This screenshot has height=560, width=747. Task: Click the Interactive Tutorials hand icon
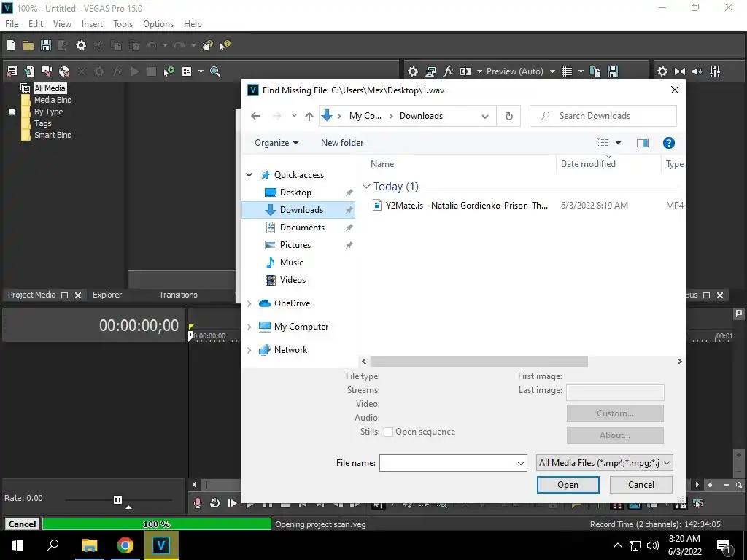(x=207, y=45)
